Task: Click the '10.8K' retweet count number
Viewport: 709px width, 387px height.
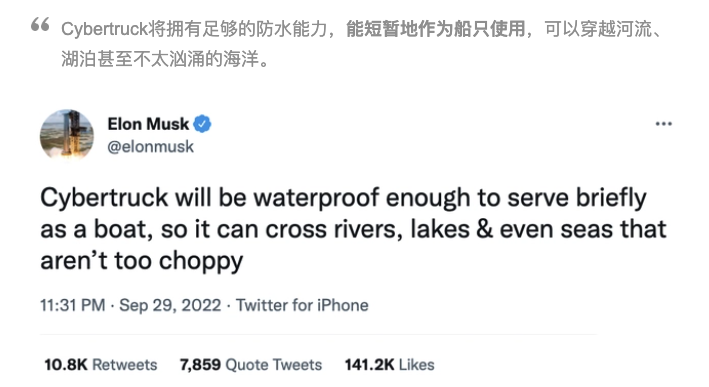Action: [x=66, y=364]
